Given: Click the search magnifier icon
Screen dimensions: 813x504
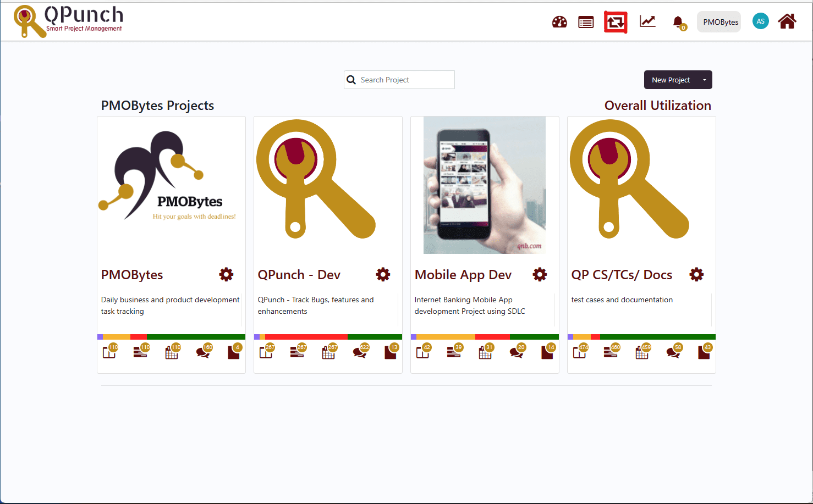Looking at the screenshot, I should coord(351,80).
